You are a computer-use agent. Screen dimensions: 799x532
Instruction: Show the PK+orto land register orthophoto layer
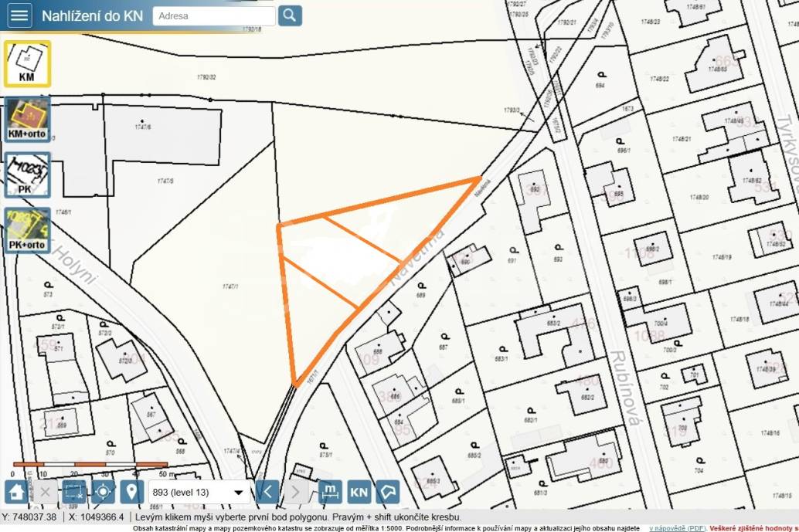point(27,228)
